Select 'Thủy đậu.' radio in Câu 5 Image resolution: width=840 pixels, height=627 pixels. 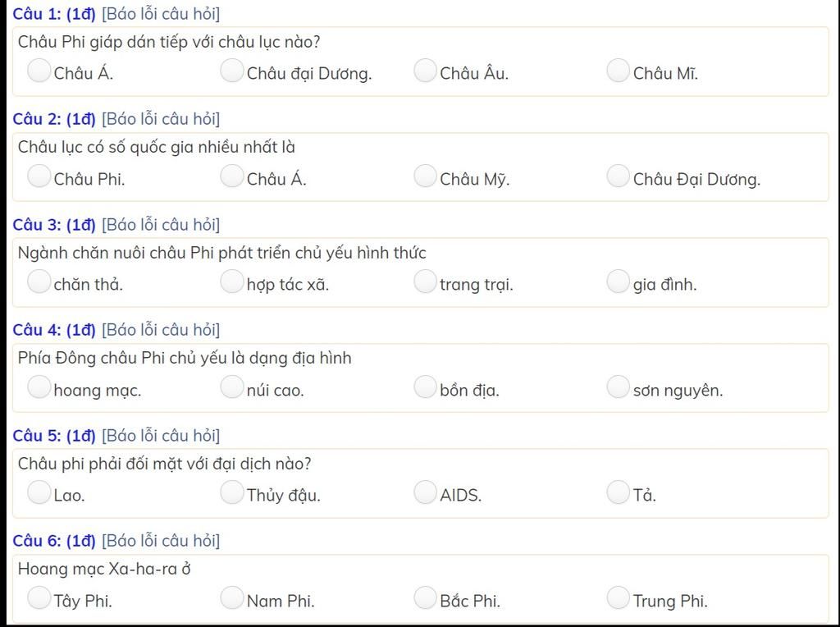click(x=232, y=492)
